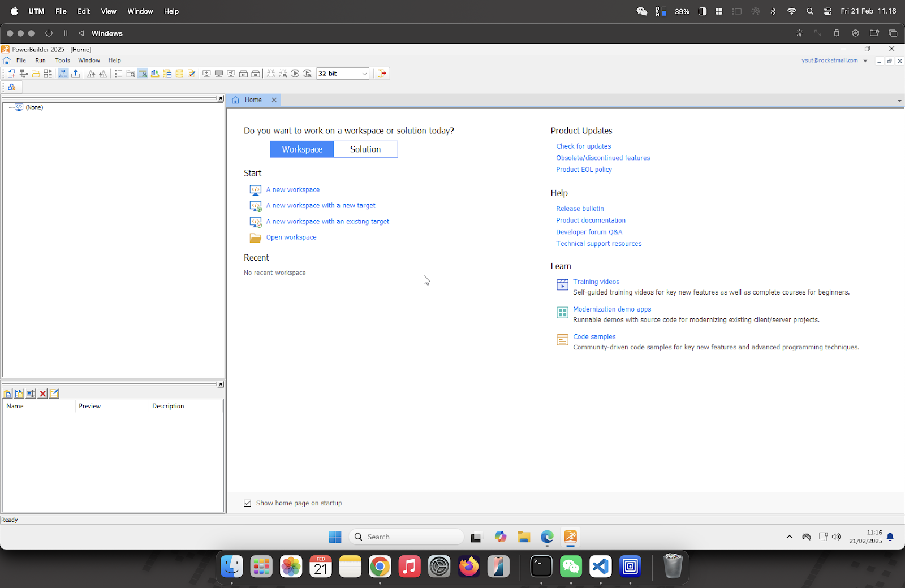Screen dimensions: 905x588
Task: Open the Database painter cylinder icon
Action: pos(179,73)
